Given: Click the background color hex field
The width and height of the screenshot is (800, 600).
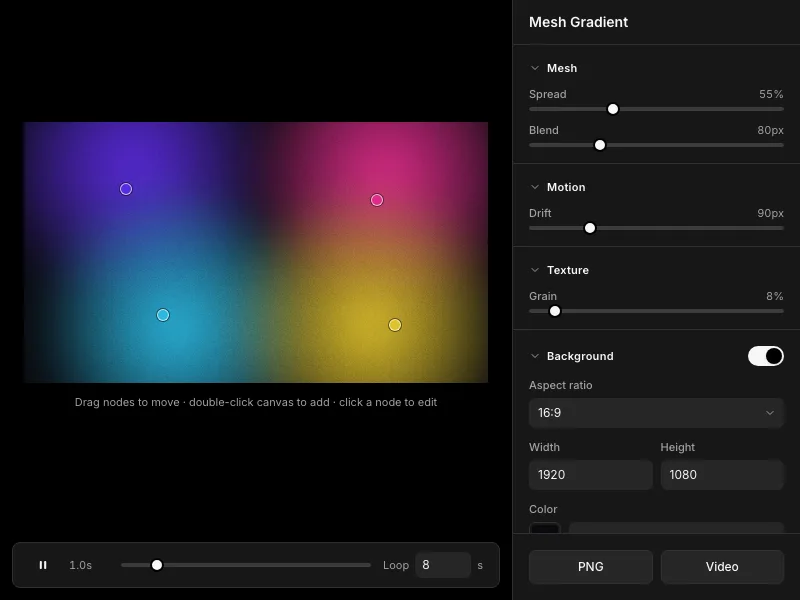Looking at the screenshot, I should point(676,528).
